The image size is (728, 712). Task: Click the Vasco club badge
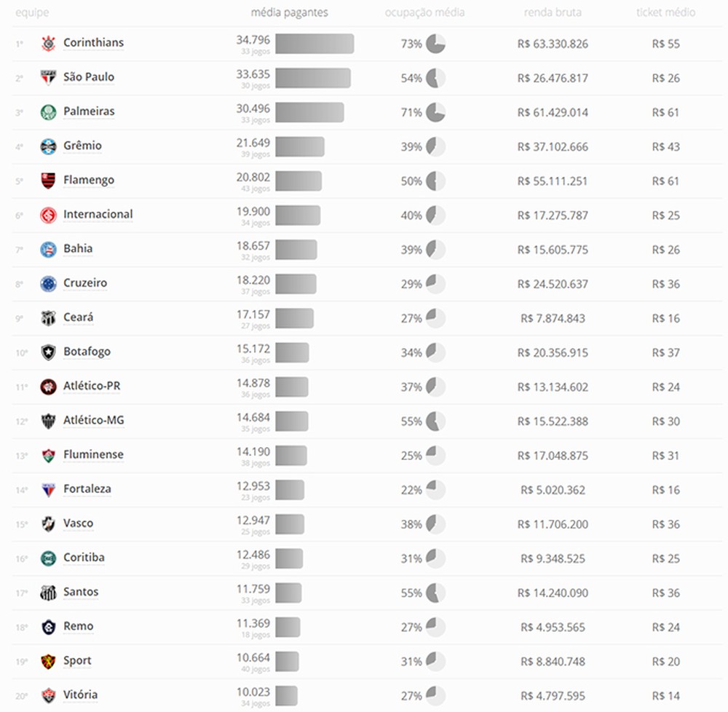pyautogui.click(x=48, y=524)
